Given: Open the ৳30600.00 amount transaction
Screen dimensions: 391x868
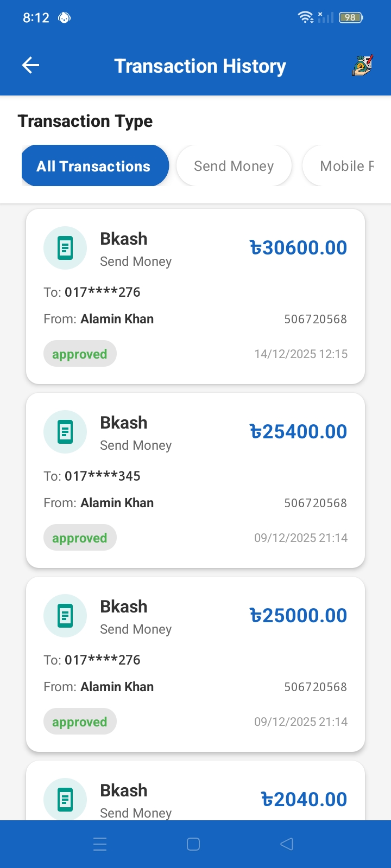Looking at the screenshot, I should [298, 248].
